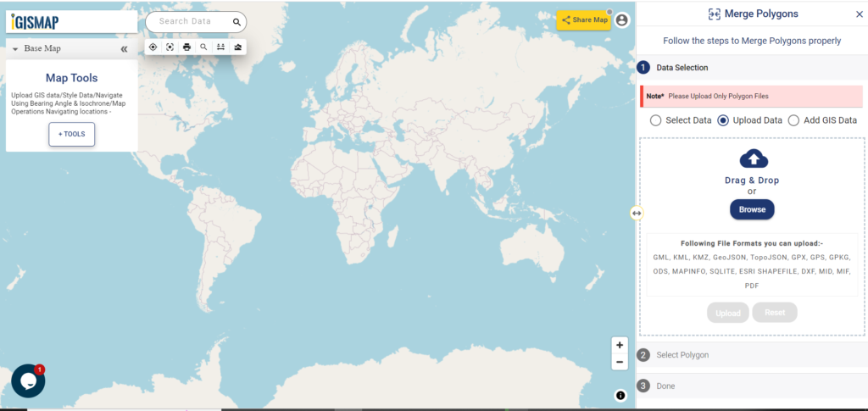Open the measure distance tool icon

(221, 47)
